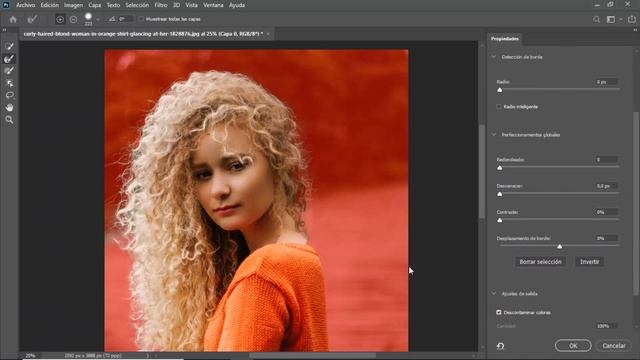Select the Refine Edge Brush tool

[9, 59]
